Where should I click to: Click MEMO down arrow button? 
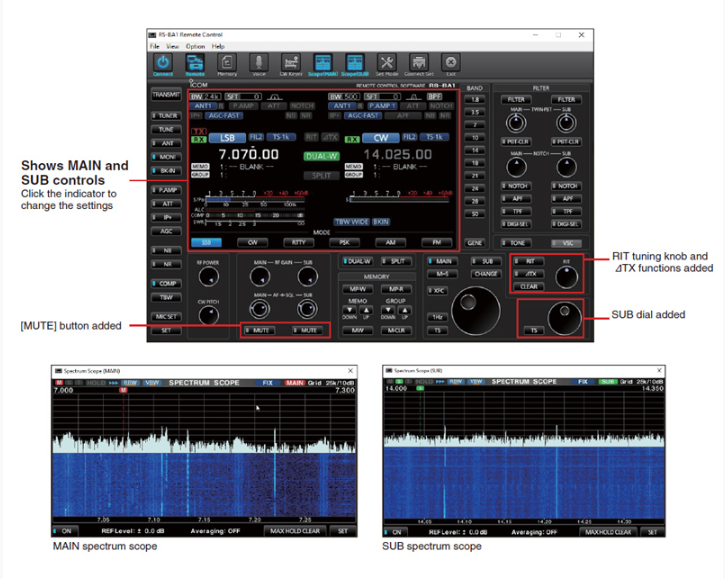[350, 310]
